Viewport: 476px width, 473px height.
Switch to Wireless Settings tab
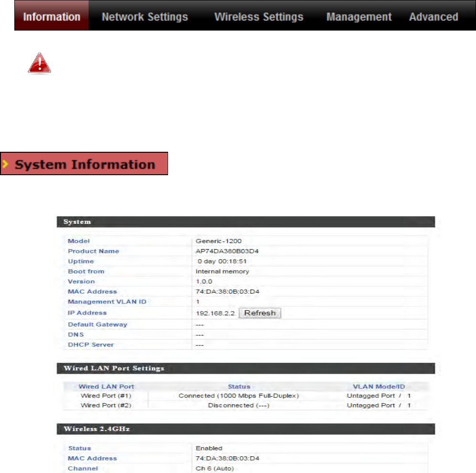coord(259,17)
